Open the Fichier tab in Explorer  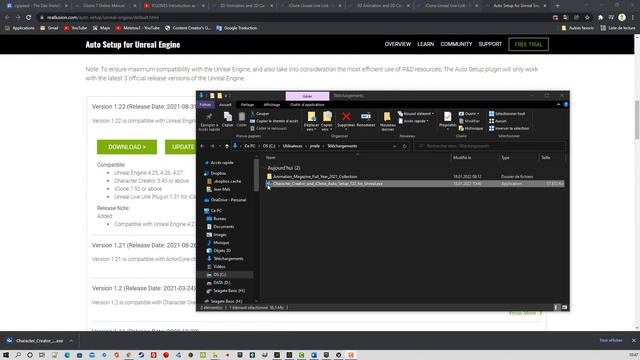click(205, 104)
